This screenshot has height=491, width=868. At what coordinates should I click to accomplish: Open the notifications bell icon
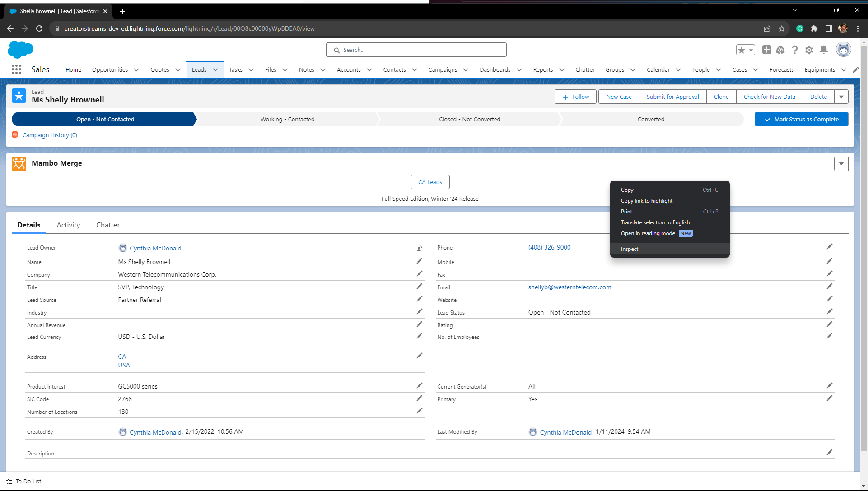click(823, 50)
